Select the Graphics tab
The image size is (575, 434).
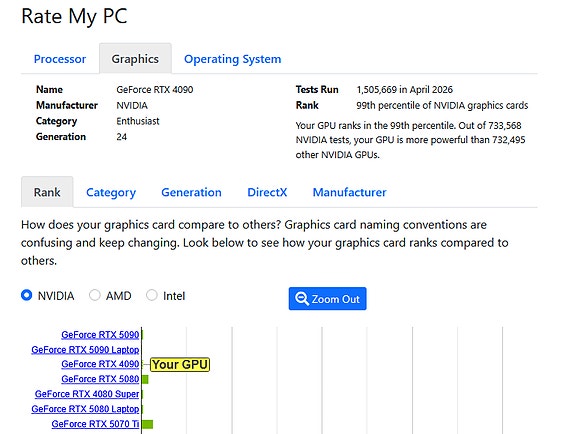(x=135, y=59)
